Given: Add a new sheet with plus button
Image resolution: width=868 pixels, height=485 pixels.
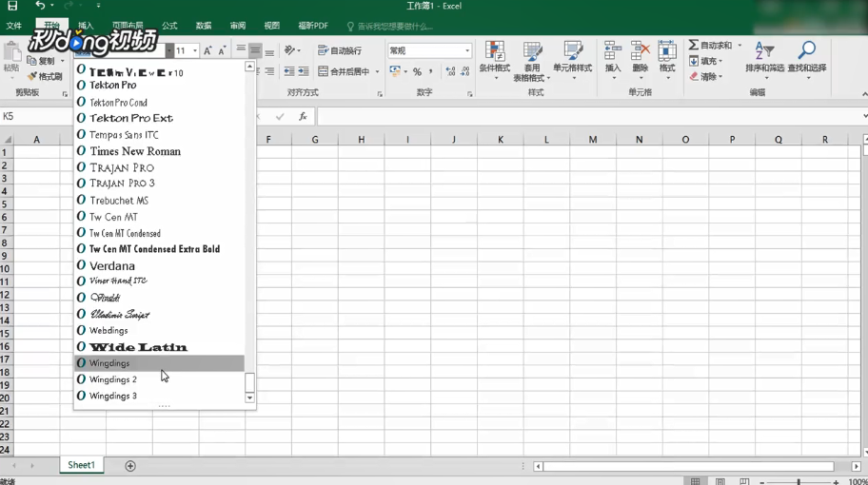Looking at the screenshot, I should (130, 466).
